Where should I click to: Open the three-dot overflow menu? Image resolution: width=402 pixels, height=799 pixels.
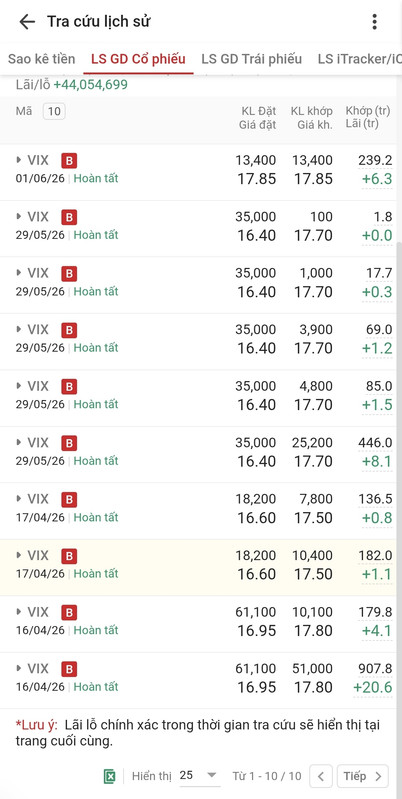374,21
